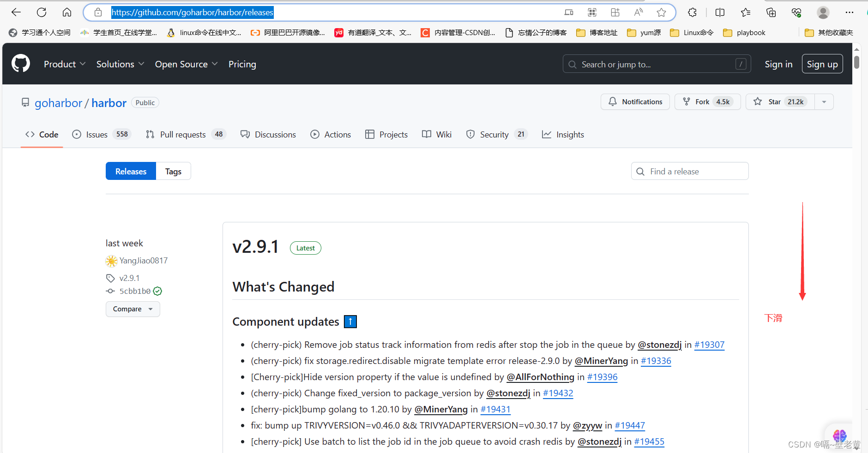Click browser profile avatar
This screenshot has width=868, height=453.
pos(823,12)
